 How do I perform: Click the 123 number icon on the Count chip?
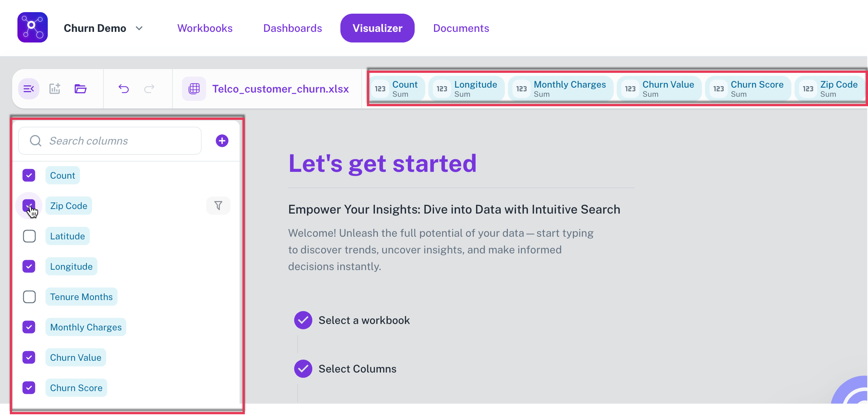click(380, 89)
